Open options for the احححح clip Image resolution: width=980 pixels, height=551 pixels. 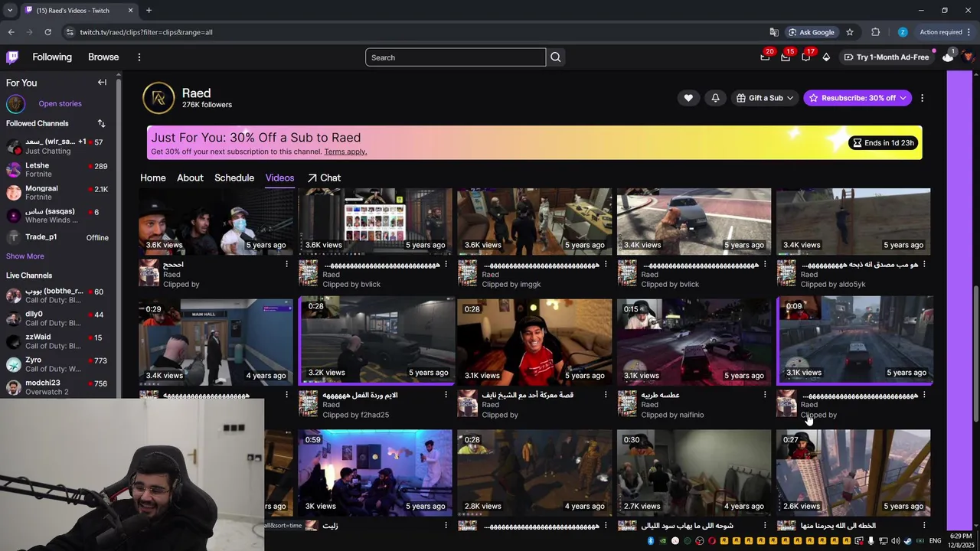286,264
